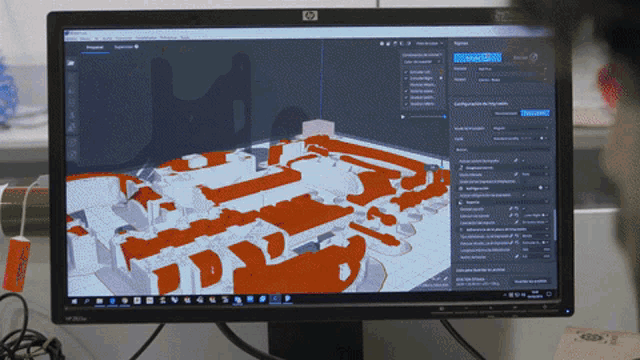Click the settings search field
Screen dimensions: 640x360
(502, 150)
